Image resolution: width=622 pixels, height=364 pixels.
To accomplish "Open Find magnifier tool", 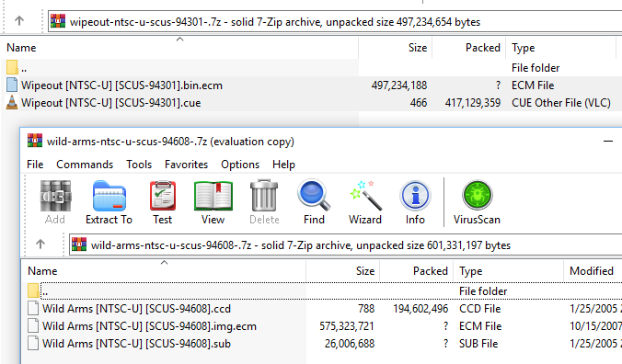I will (x=314, y=202).
